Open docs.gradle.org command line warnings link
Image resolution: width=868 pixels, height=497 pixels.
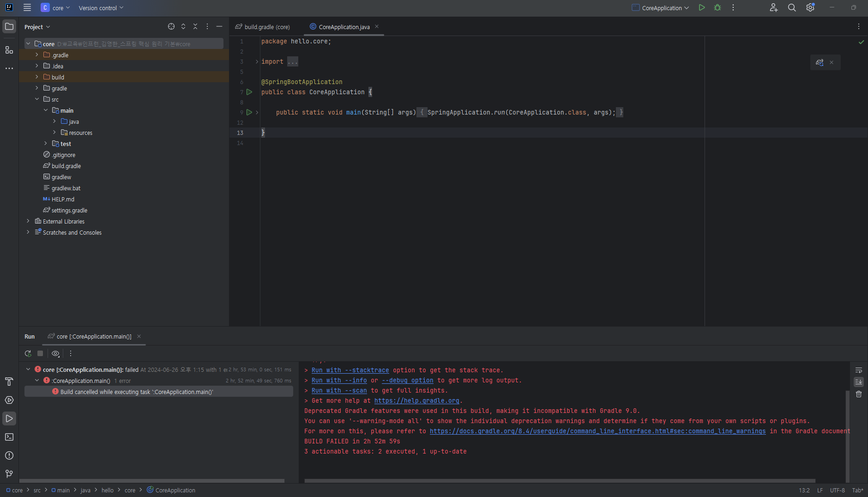(597, 431)
